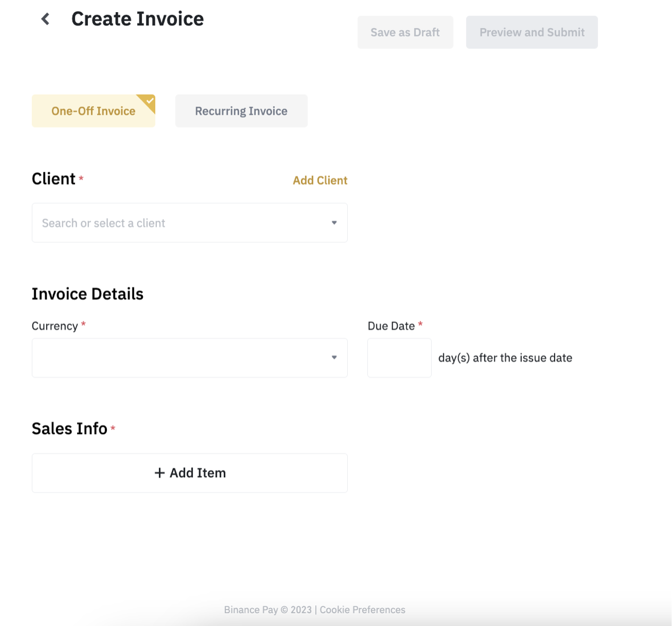Open Cookie Preferences link in footer
This screenshot has height=626, width=672.
363,610
